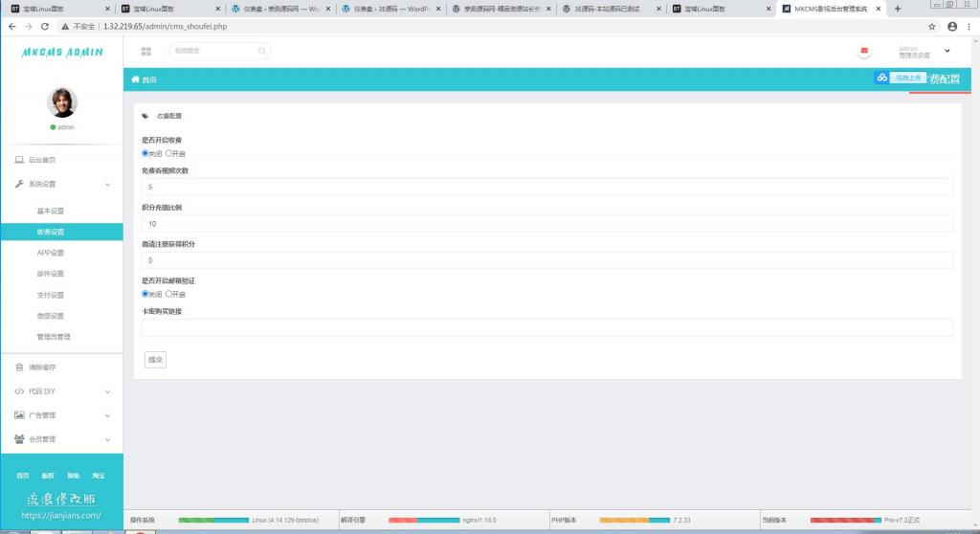Click the admin avatar photo in sidebar
The width and height of the screenshot is (980, 534).
[x=62, y=102]
